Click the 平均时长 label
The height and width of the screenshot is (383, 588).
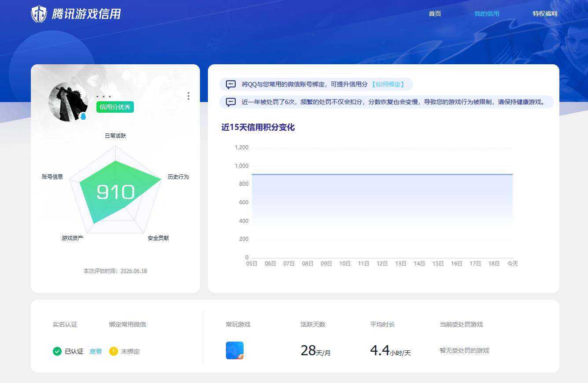pos(382,324)
